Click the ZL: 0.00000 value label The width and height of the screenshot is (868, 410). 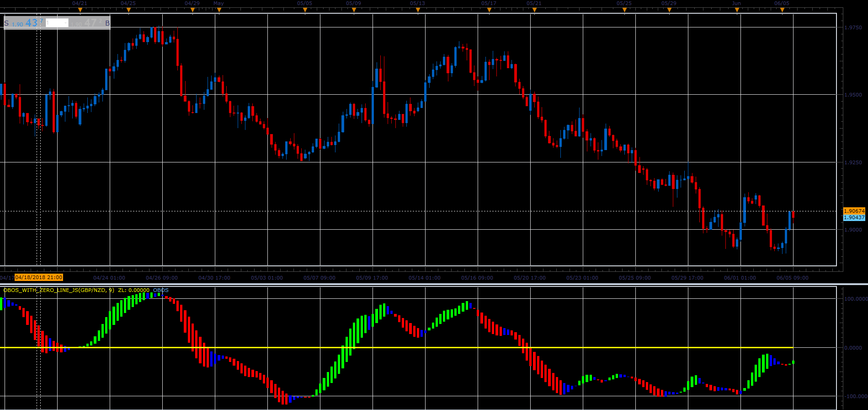tap(133, 290)
